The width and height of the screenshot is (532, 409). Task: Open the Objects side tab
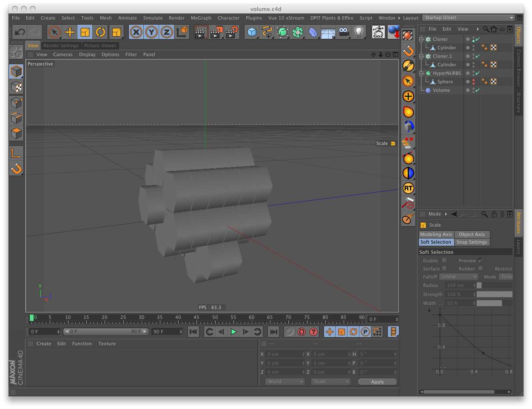(518, 35)
